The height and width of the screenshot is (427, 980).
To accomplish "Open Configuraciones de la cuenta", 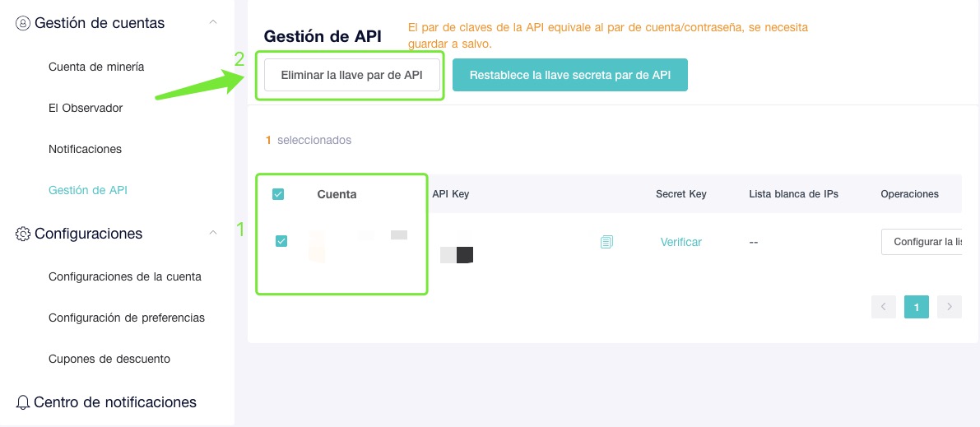I will [x=125, y=276].
